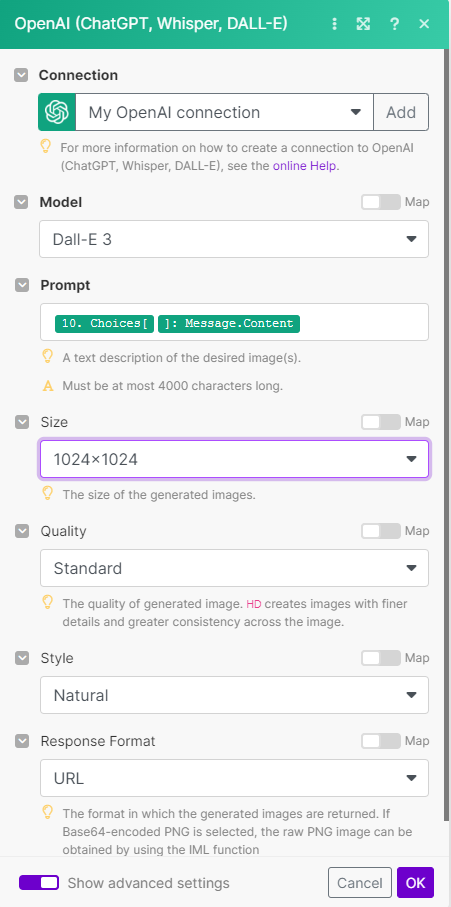The image size is (451, 907).
Task: Enable the Map toggle for Model
Action: [380, 202]
